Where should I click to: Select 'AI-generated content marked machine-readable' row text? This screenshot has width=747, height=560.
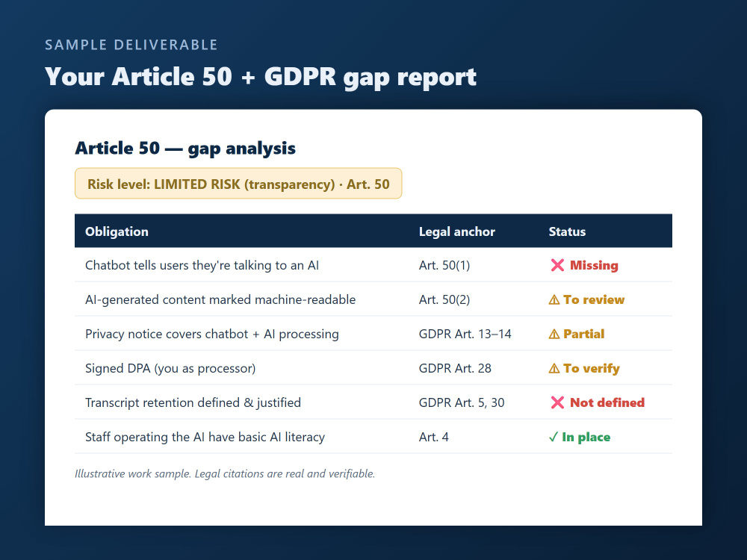220,299
